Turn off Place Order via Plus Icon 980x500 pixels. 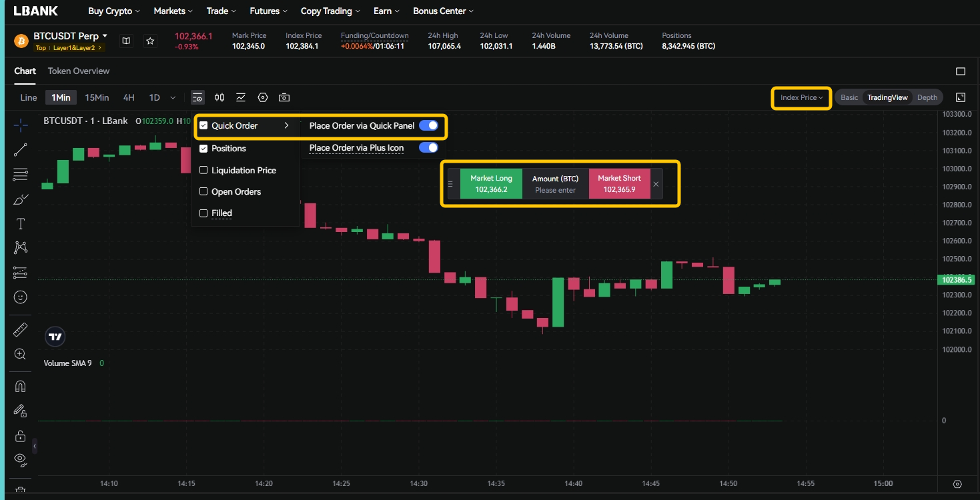[428, 147]
